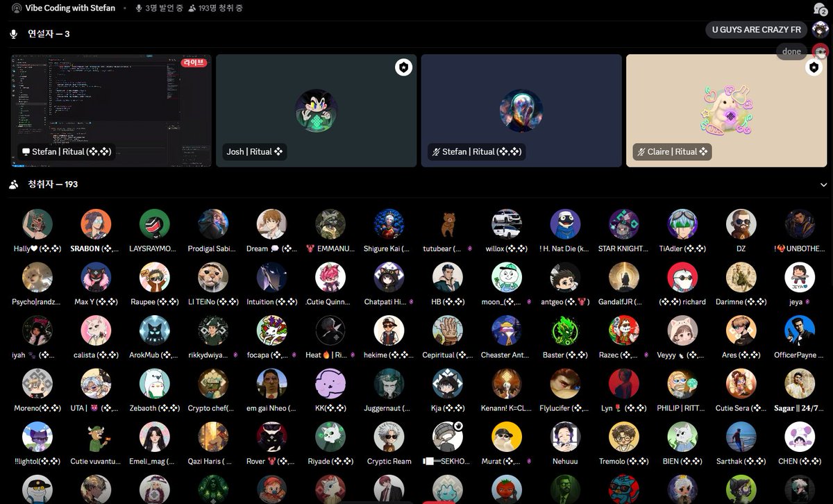Image resolution: width=833 pixels, height=504 pixels.
Task: Open richard's red avatar
Action: pos(682,278)
